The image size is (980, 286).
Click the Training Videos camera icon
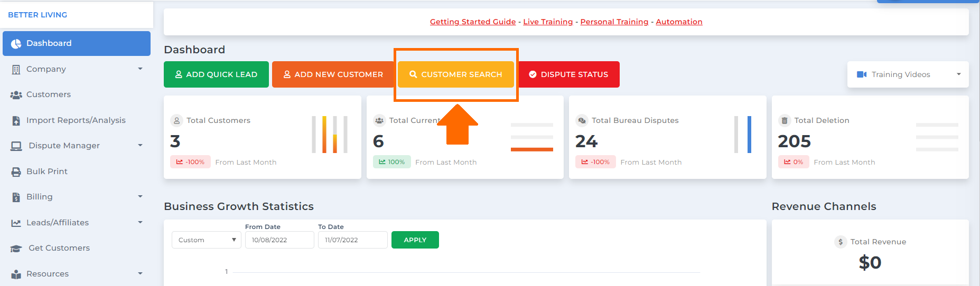[x=862, y=74]
